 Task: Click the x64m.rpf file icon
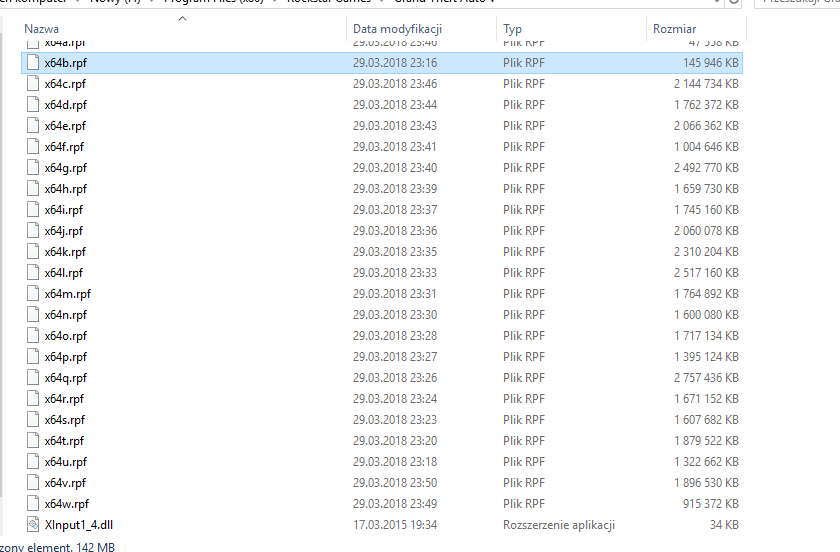33,294
